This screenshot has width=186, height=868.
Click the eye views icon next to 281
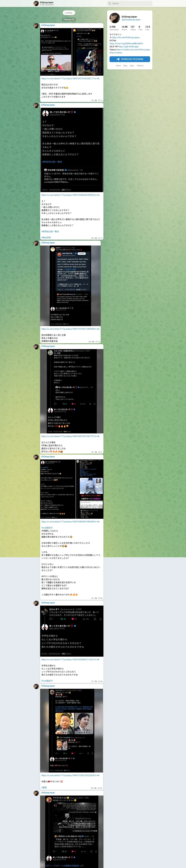tap(96, 452)
